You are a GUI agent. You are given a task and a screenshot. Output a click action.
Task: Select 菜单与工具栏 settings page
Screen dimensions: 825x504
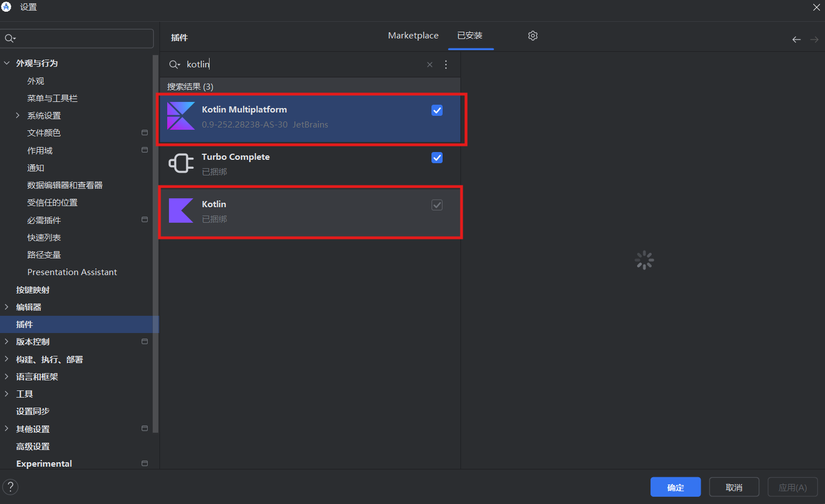point(52,98)
